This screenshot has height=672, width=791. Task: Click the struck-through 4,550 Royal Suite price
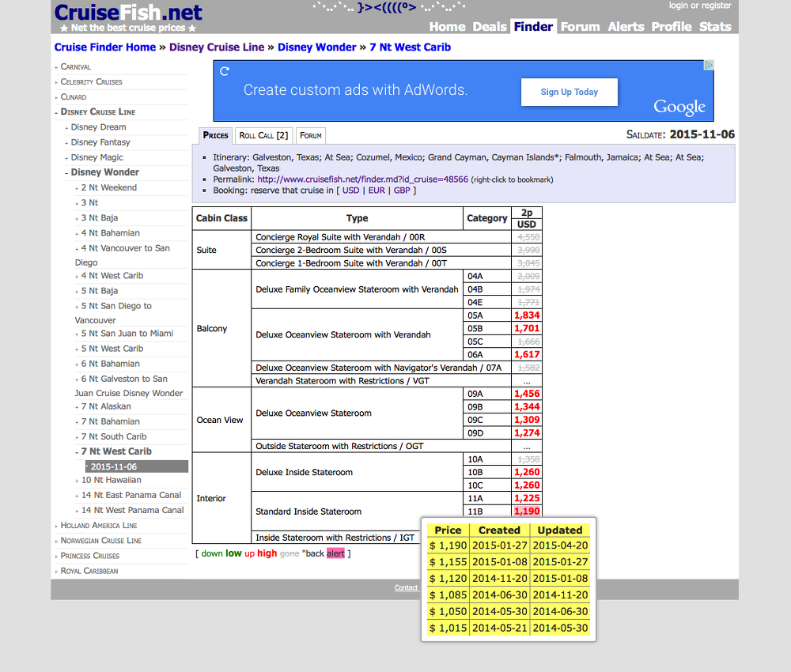(x=528, y=237)
